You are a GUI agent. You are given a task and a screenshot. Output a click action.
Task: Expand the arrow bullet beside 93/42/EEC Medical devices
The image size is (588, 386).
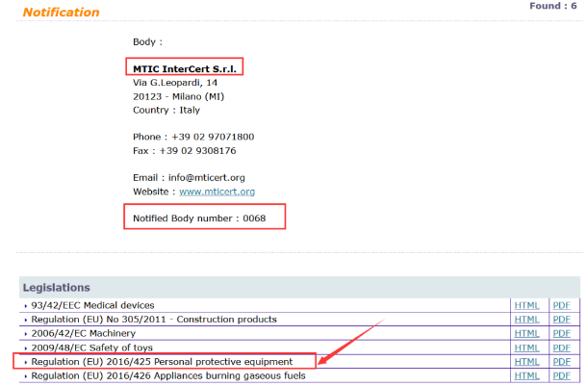(26, 306)
